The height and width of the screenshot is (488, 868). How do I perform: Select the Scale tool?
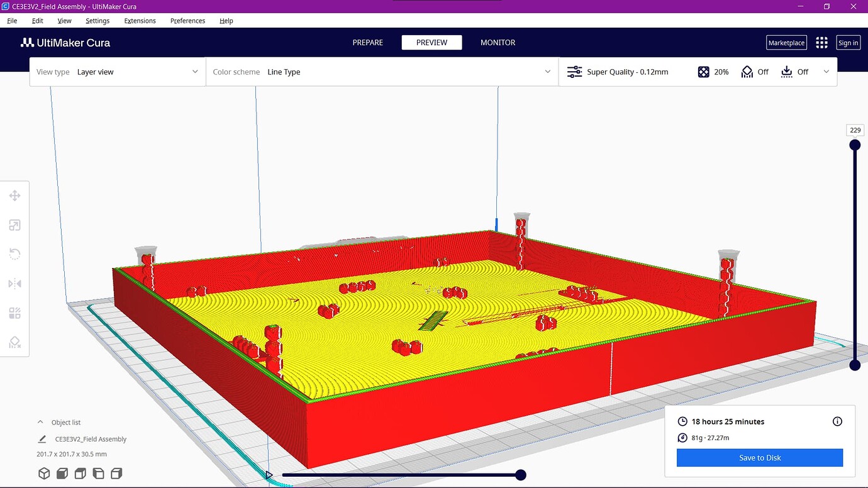[15, 225]
